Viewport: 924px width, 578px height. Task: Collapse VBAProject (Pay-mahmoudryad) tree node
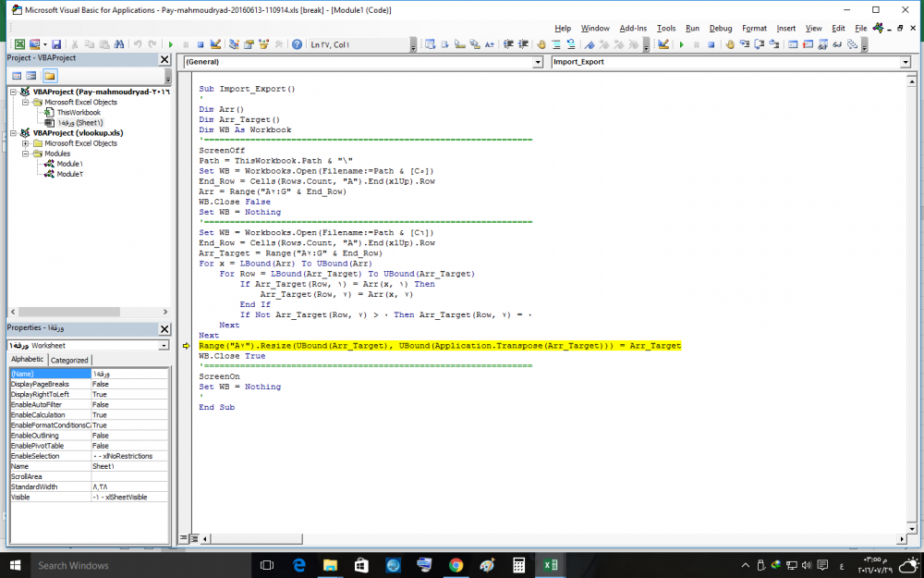pyautogui.click(x=14, y=92)
